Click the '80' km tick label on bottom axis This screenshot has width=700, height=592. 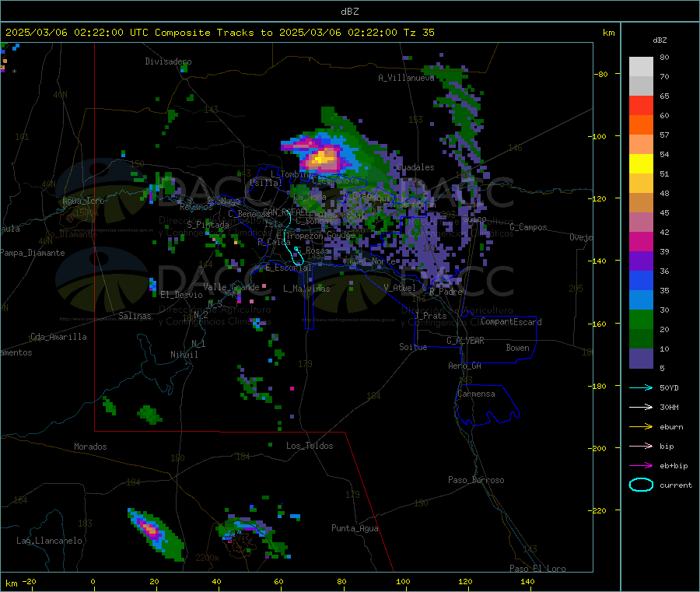(x=341, y=581)
